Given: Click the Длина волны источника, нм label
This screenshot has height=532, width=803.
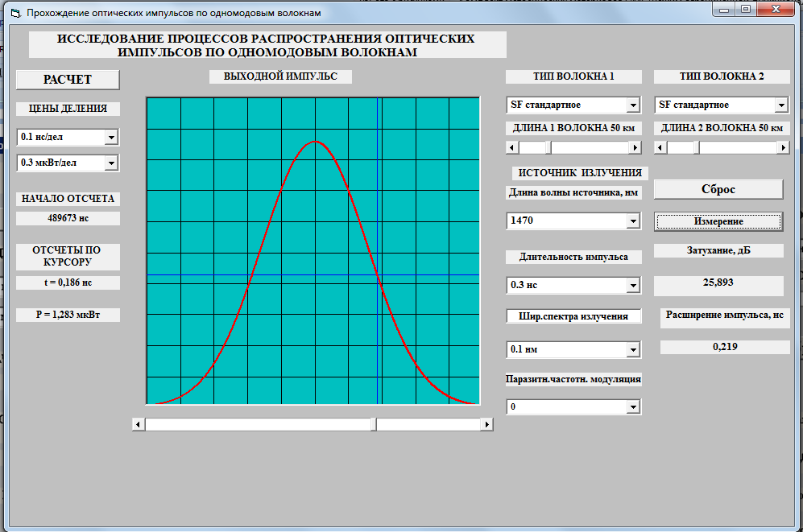Looking at the screenshot, I should 573,193.
